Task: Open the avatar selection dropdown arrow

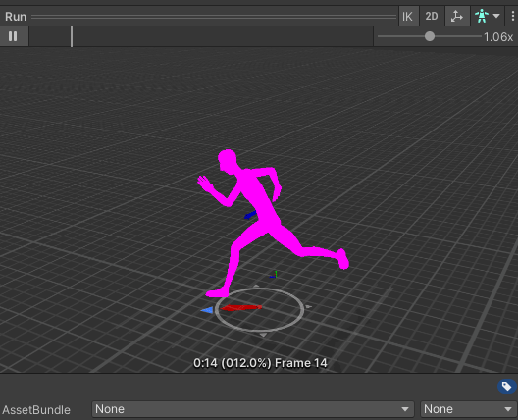Action: (496, 16)
